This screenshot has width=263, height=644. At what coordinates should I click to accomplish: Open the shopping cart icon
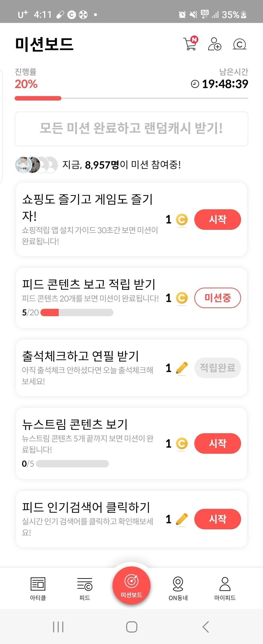pos(190,44)
